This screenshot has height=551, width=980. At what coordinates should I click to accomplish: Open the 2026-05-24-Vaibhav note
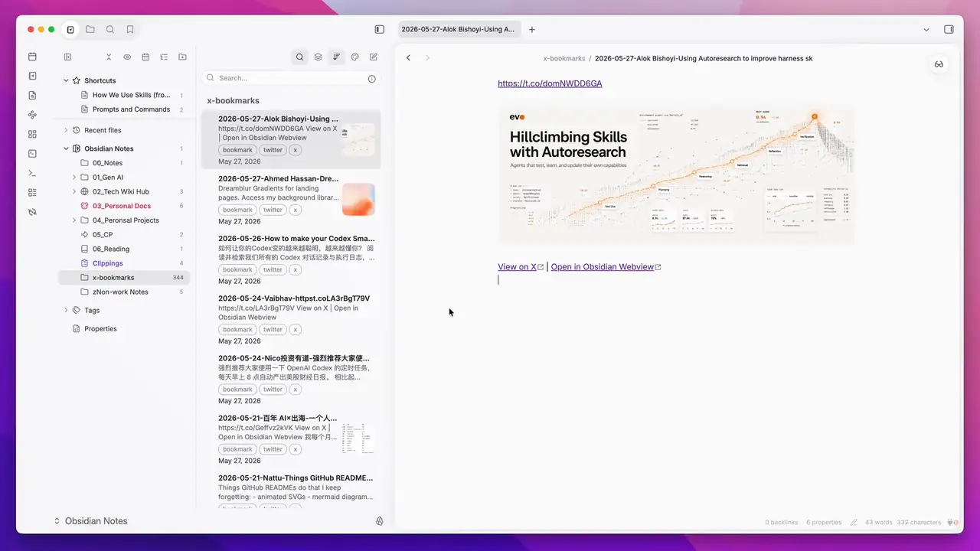[291, 319]
